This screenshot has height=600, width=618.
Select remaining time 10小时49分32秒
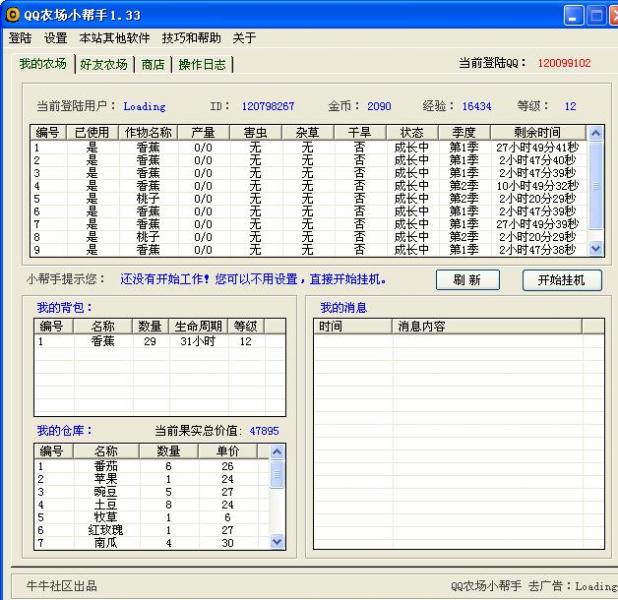click(537, 186)
